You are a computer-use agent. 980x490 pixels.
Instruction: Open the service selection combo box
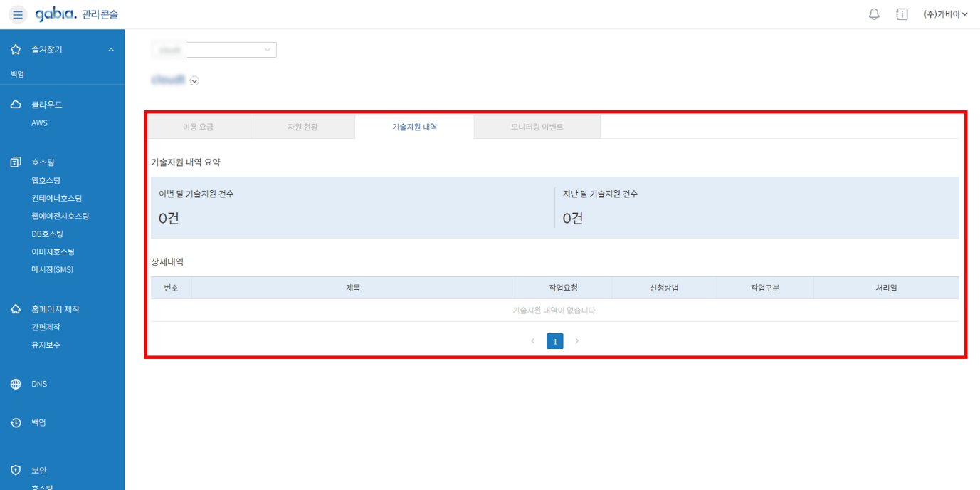tap(214, 50)
